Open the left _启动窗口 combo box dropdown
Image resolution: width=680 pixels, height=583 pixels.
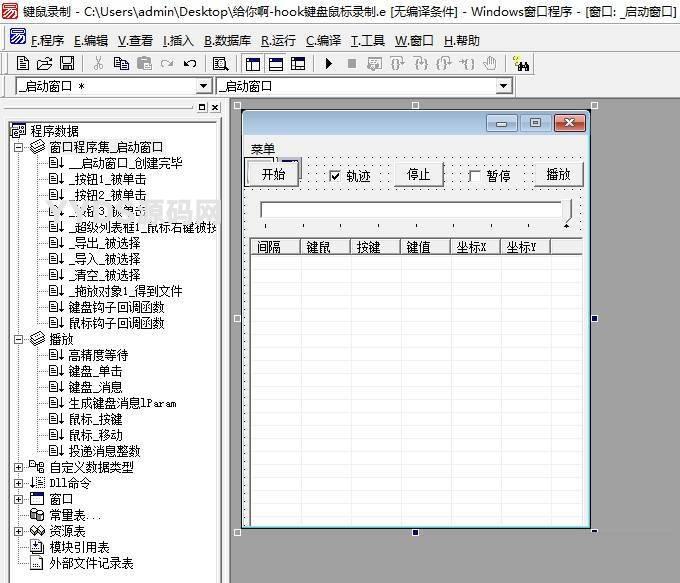(204, 87)
